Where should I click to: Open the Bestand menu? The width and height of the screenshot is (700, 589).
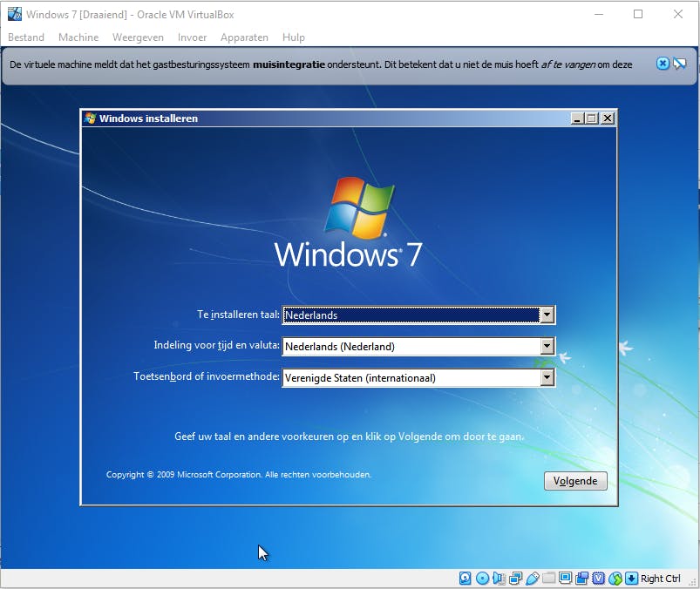point(26,37)
